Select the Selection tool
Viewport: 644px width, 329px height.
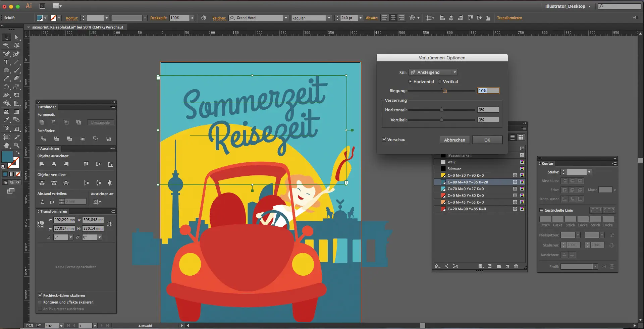(x=6, y=37)
